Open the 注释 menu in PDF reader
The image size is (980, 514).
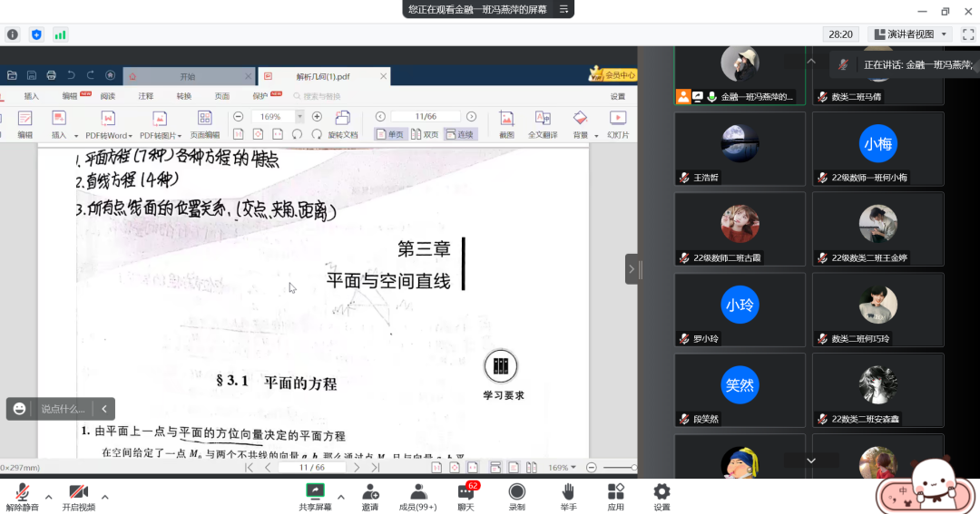tap(145, 96)
